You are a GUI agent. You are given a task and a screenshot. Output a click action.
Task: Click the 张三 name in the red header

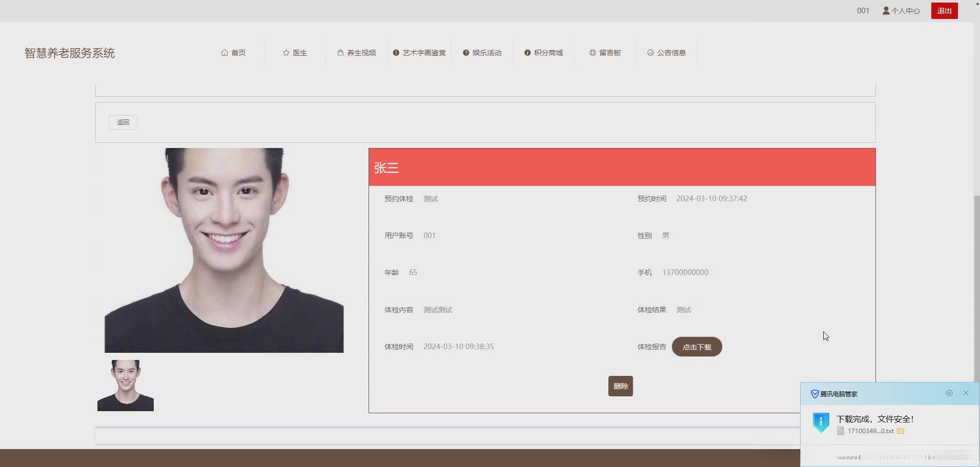click(x=386, y=168)
